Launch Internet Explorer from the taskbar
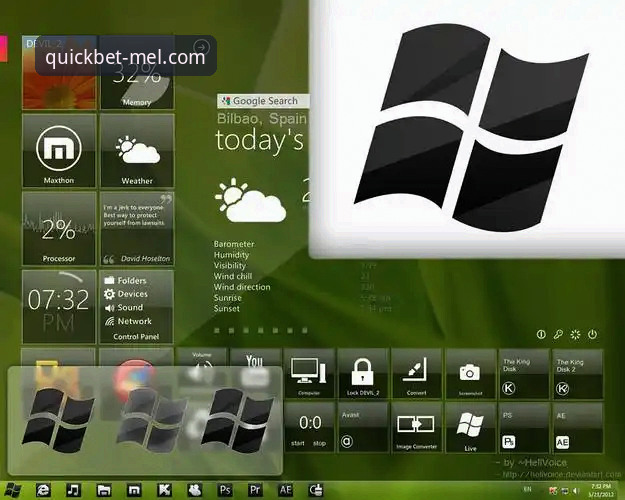The width and height of the screenshot is (625, 500). click(43, 490)
